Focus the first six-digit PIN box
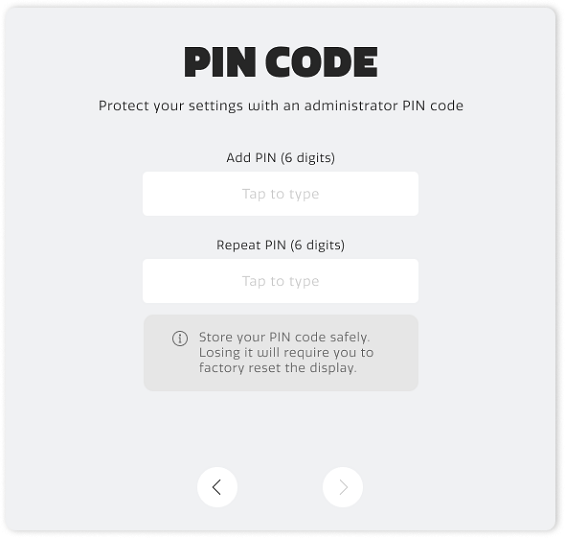 [280, 194]
